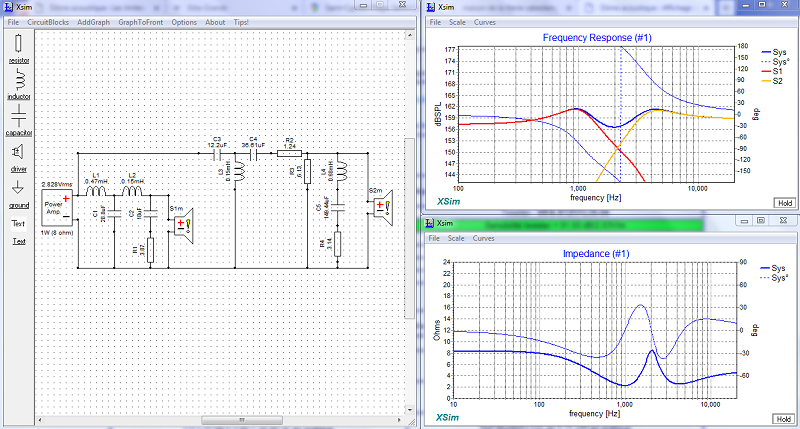Open Curves menu in Impedance window
This screenshot has height=429, width=800.
pyautogui.click(x=484, y=238)
